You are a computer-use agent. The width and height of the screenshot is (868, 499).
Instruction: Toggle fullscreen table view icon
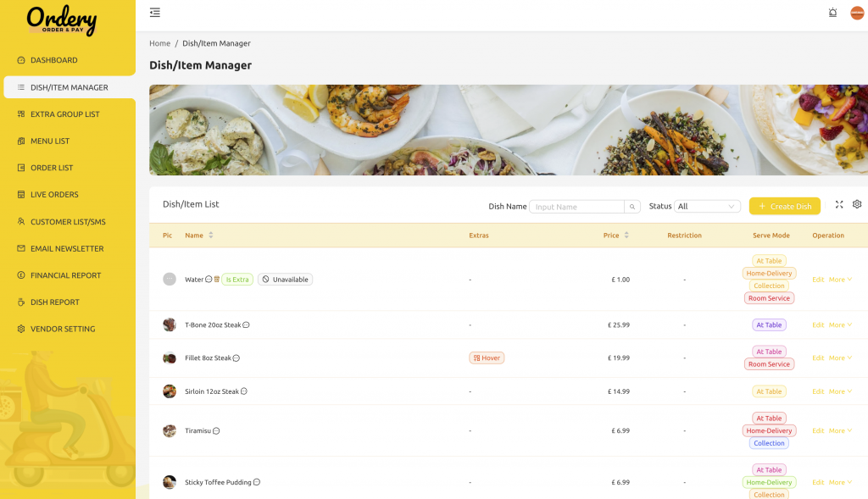[839, 205]
